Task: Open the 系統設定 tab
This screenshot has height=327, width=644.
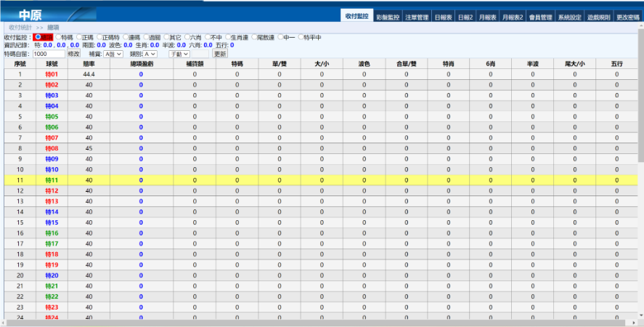Action: (x=570, y=16)
